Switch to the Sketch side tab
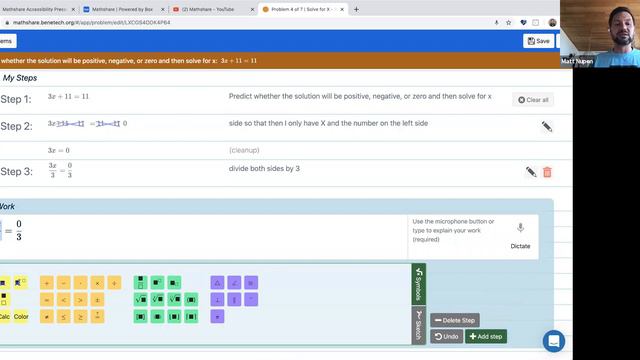This screenshot has width=640, height=360. click(x=419, y=325)
